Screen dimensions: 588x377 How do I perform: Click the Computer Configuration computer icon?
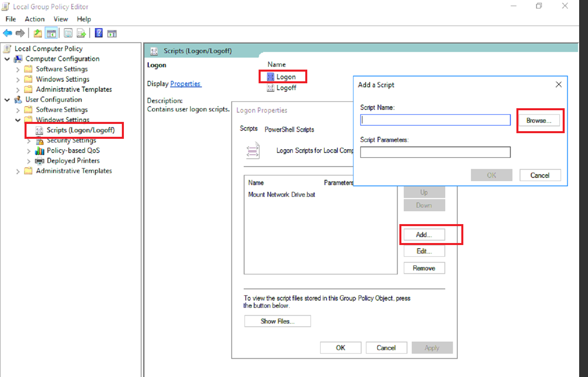18,59
